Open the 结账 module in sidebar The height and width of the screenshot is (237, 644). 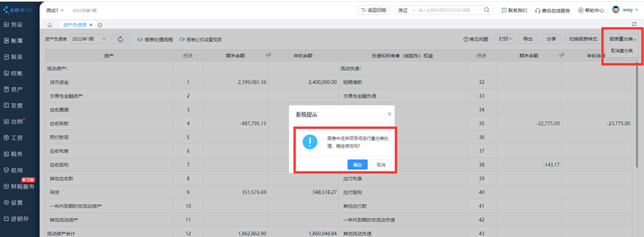click(x=13, y=73)
